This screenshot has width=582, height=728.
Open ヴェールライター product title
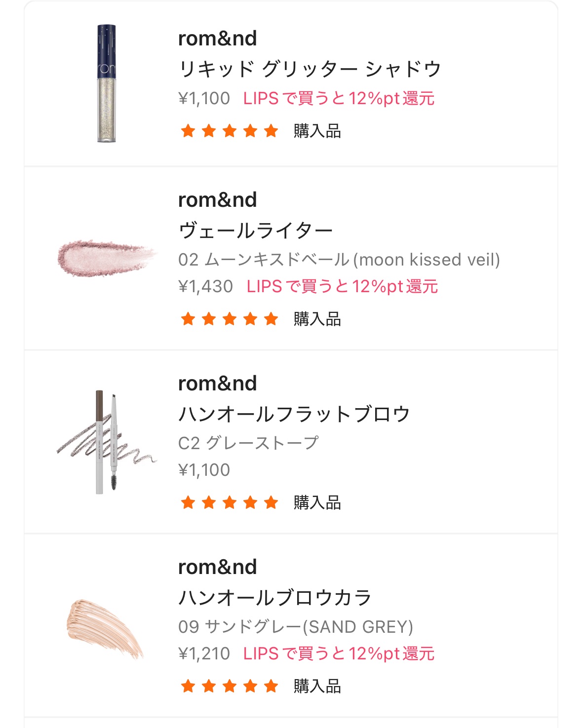(x=255, y=230)
